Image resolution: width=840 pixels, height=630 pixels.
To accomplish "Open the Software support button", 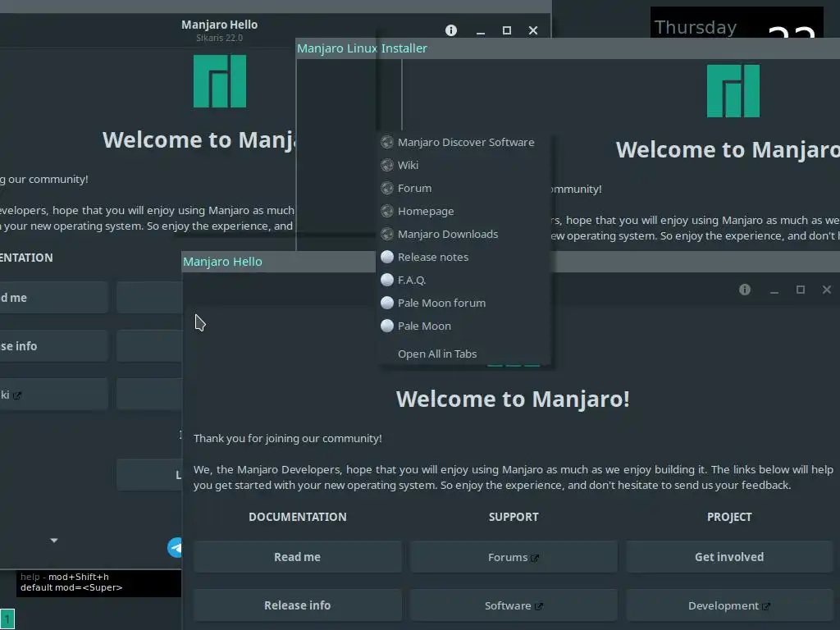I will pyautogui.click(x=514, y=605).
